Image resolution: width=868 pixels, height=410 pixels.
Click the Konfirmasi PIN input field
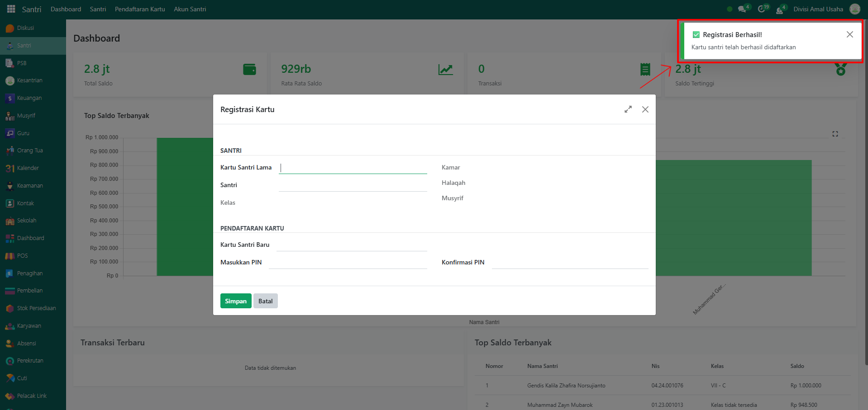569,263
